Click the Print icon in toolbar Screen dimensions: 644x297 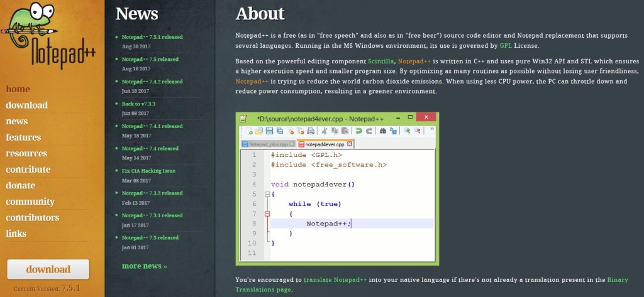[x=311, y=131]
